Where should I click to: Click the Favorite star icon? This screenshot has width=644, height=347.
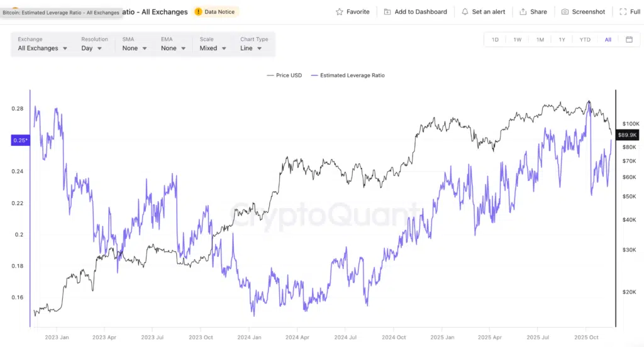click(x=340, y=12)
